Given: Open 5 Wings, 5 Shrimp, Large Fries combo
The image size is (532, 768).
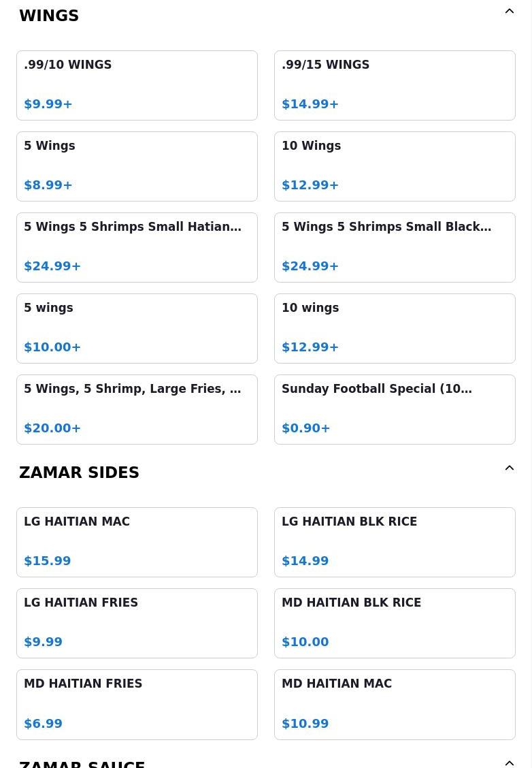Looking at the screenshot, I should [x=137, y=409].
